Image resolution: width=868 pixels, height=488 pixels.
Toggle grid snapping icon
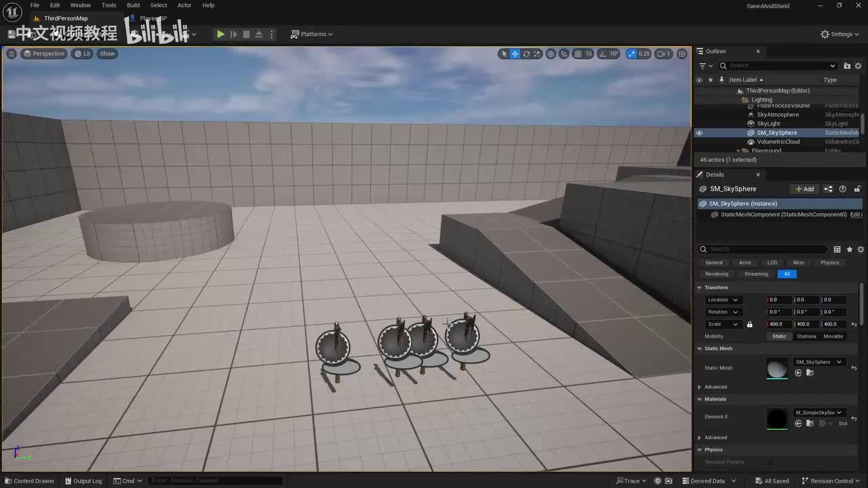tap(578, 54)
